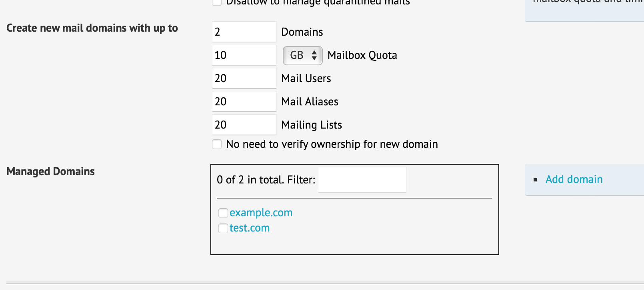The image size is (644, 290).
Task: Click the Add domain link
Action: [574, 179]
